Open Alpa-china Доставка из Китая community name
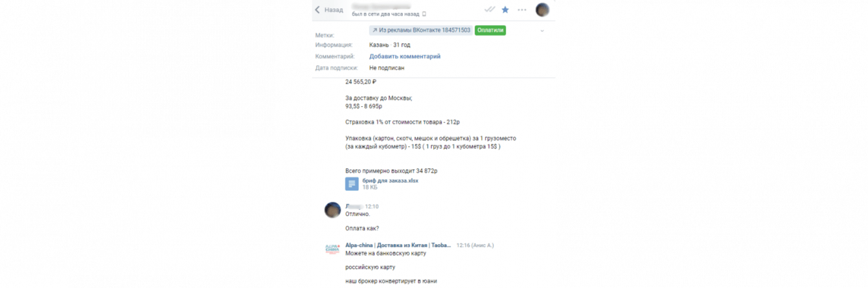This screenshot has width=868, height=288. tap(398, 245)
